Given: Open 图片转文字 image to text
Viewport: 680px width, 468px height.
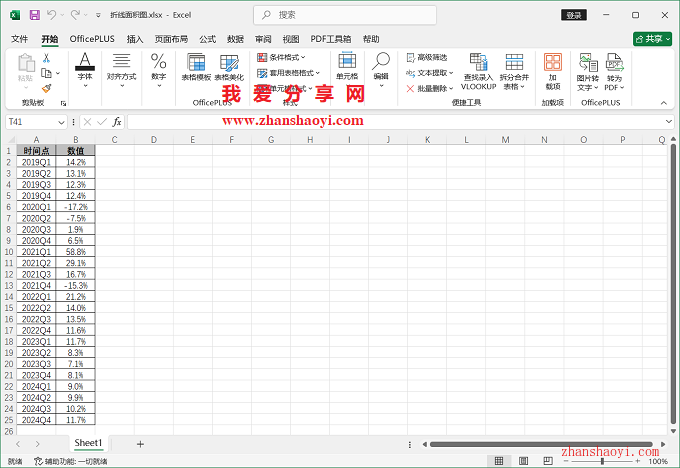Looking at the screenshot, I should click(x=588, y=72).
